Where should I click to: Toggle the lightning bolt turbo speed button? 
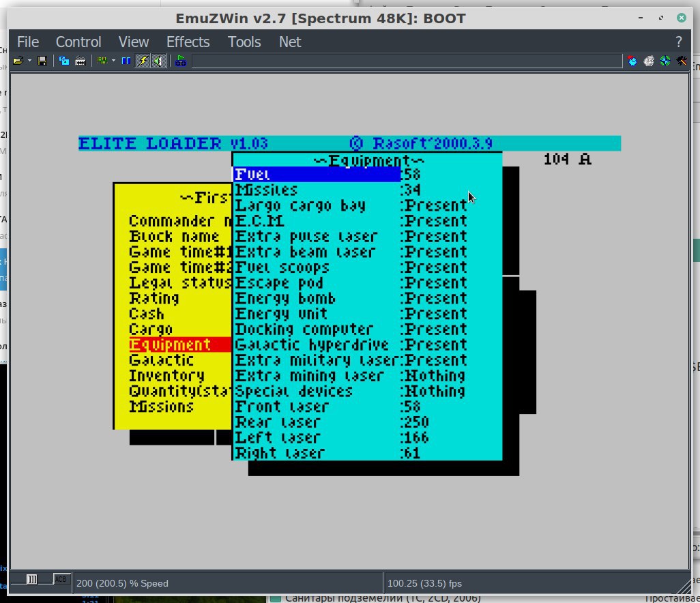click(x=143, y=61)
